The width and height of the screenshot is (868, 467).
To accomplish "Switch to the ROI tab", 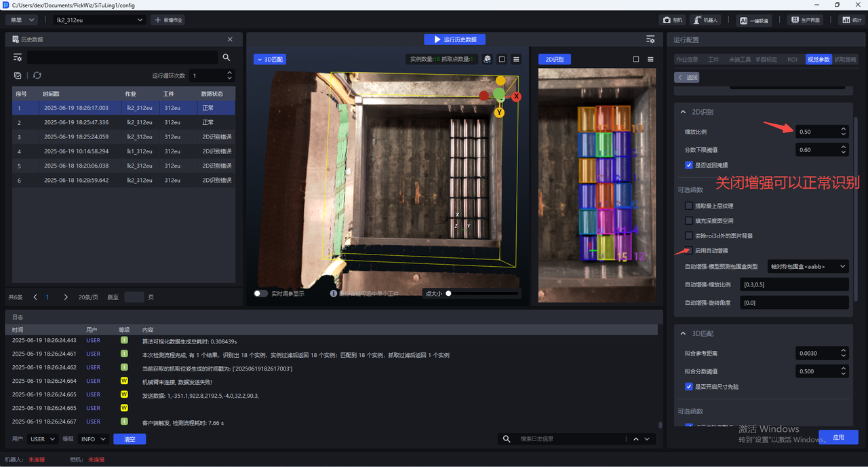I will [792, 60].
